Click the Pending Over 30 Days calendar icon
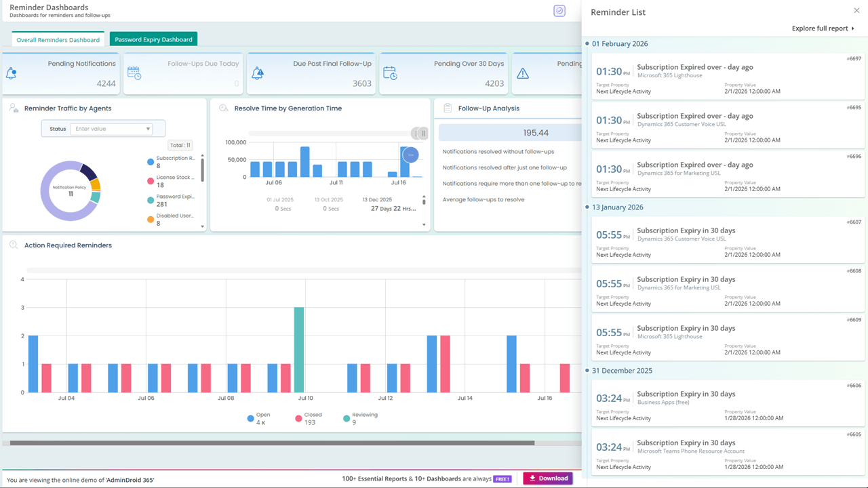This screenshot has height=488, width=868. [x=390, y=73]
